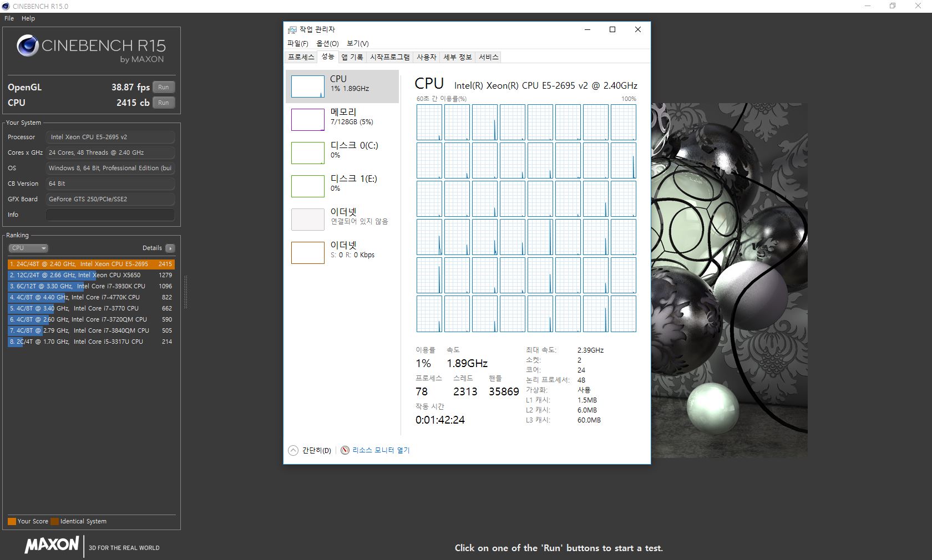Image resolution: width=932 pixels, height=560 pixels.
Task: Click the Your Score orange legend swatch
Action: tap(12, 521)
